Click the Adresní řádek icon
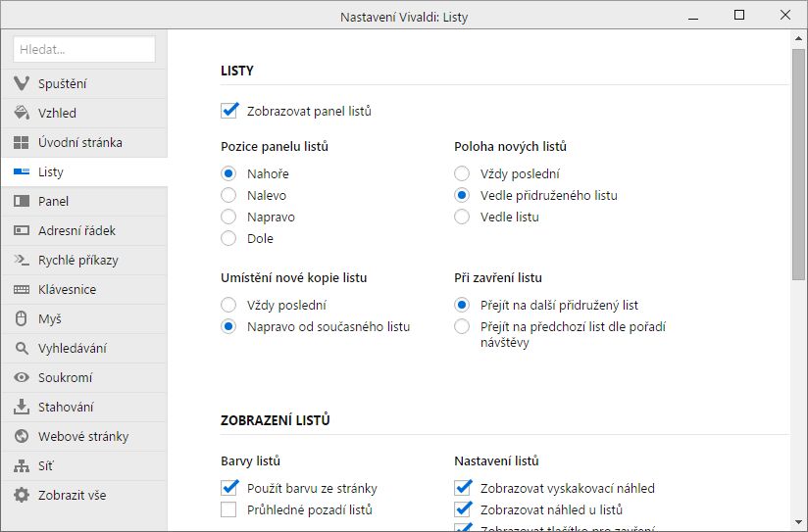 (x=22, y=231)
